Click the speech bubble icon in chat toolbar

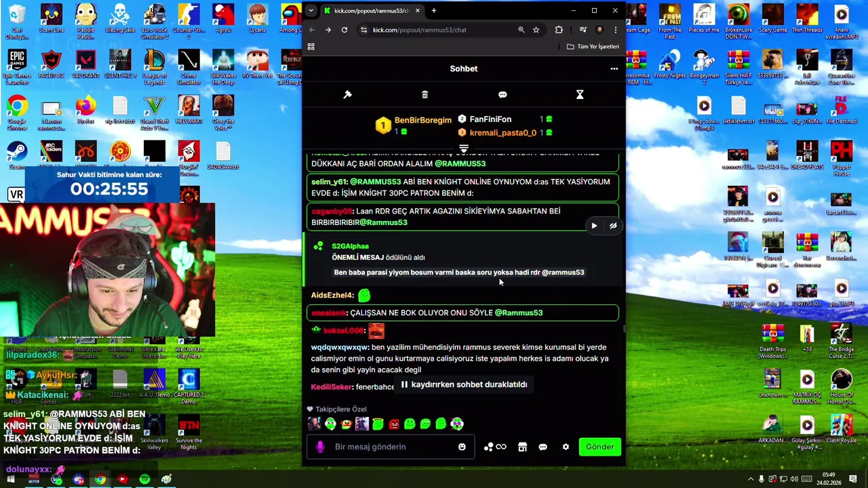tap(502, 95)
